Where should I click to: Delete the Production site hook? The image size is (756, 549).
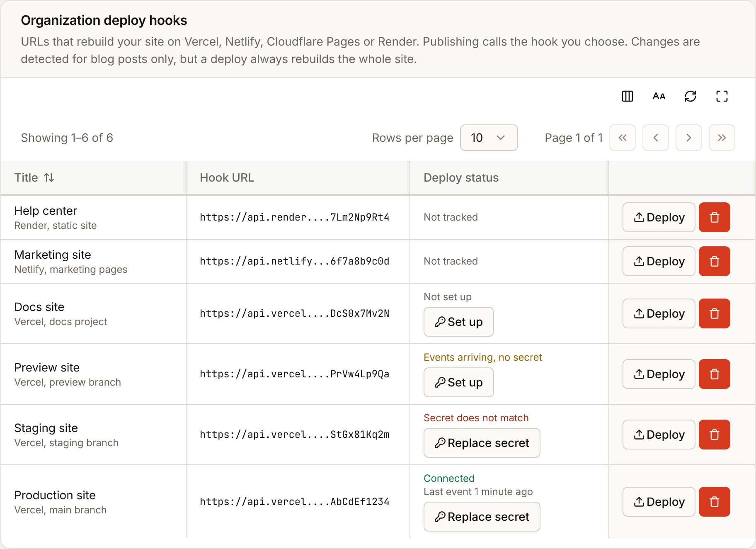coord(715,502)
